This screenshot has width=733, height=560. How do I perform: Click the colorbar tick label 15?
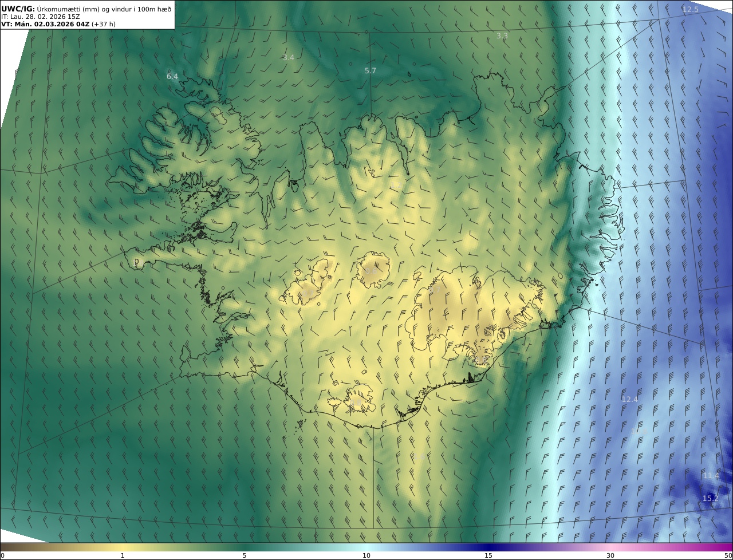point(488,555)
